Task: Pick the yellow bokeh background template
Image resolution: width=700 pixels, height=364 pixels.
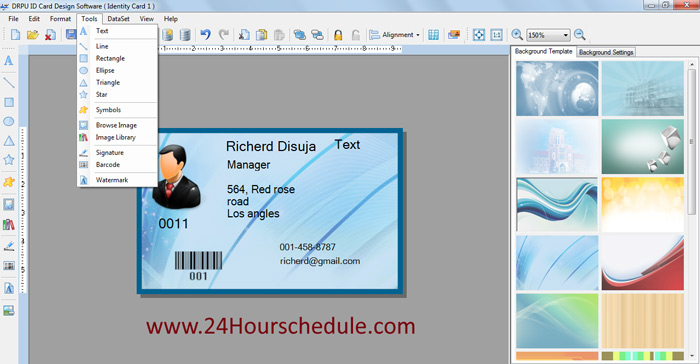Action: pyautogui.click(x=642, y=205)
